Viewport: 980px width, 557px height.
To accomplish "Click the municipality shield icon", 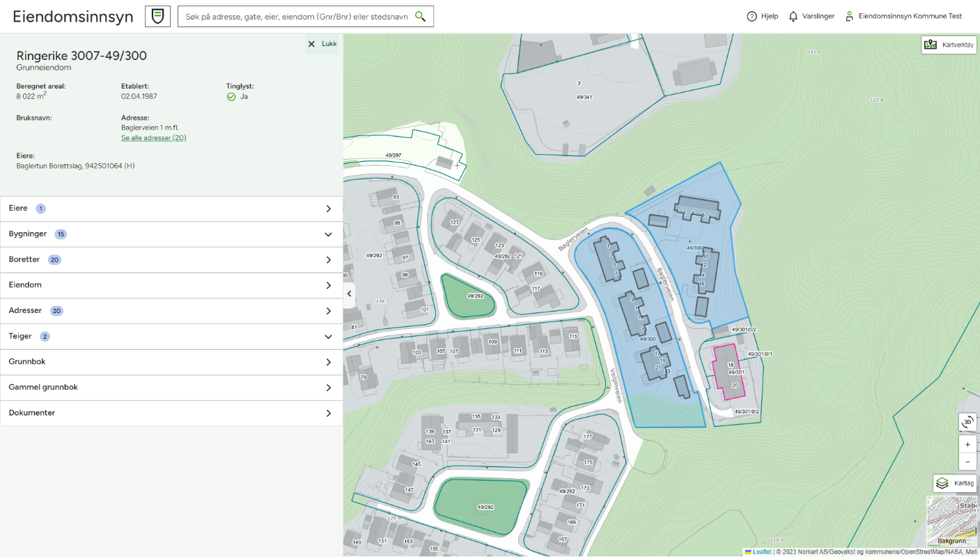I will [x=157, y=16].
